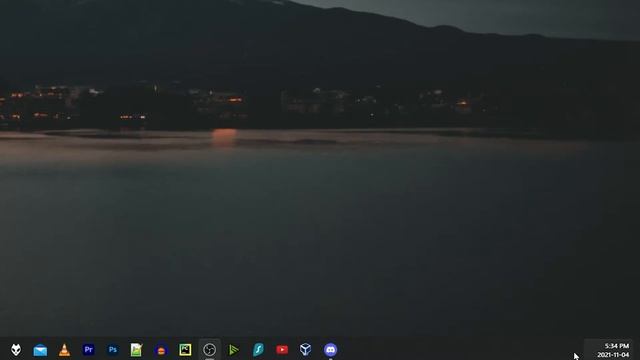Open Surfshark VPN from taskbar
The image size is (640, 360).
(x=258, y=350)
